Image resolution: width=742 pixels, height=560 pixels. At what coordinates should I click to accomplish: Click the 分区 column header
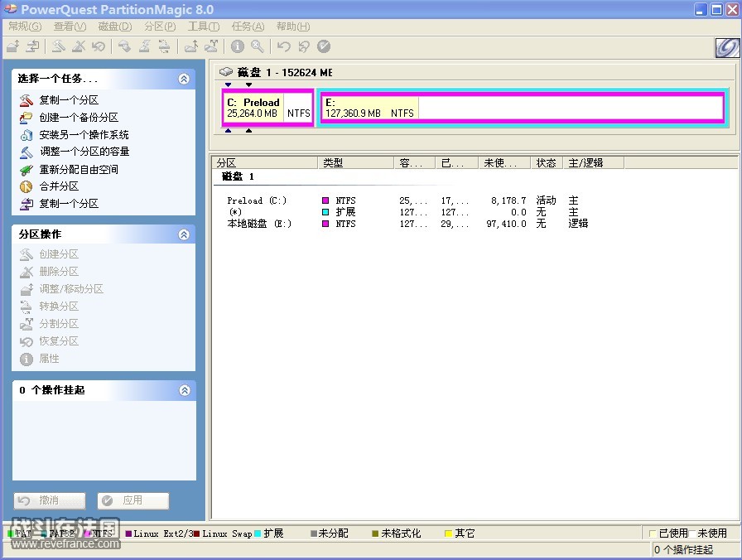coord(265,163)
